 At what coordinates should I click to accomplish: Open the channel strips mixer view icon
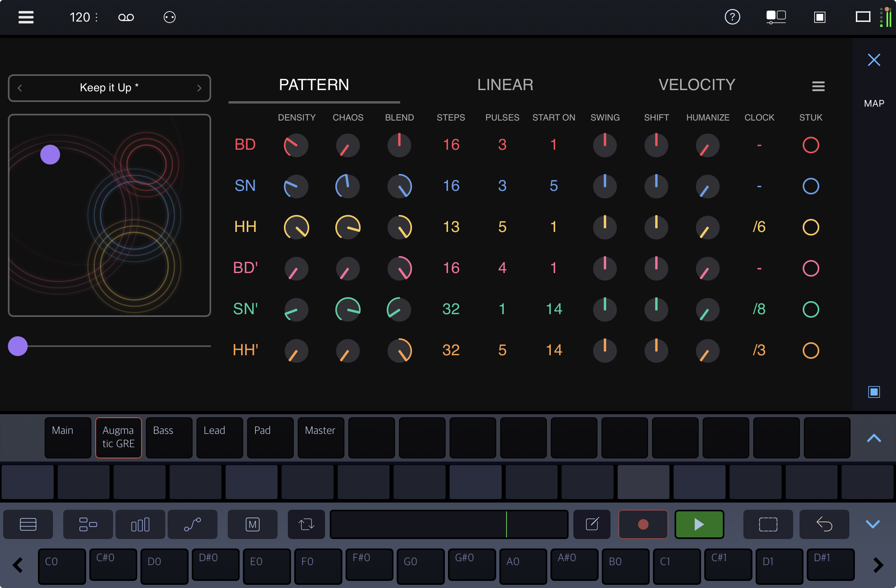point(140,524)
